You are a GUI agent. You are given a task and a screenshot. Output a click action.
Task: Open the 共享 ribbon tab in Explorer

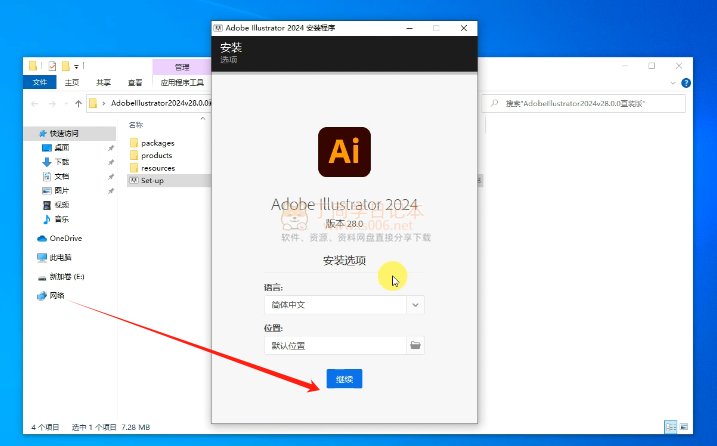(103, 82)
